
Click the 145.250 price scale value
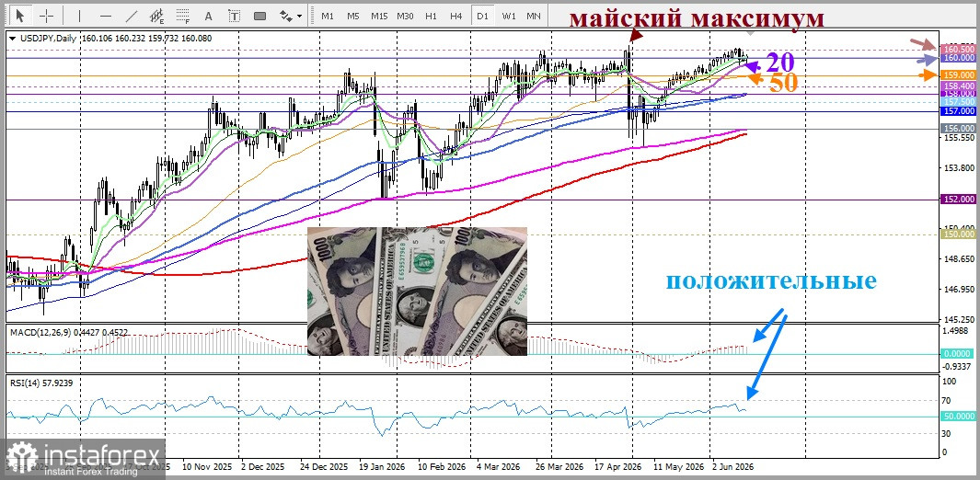[x=959, y=319]
